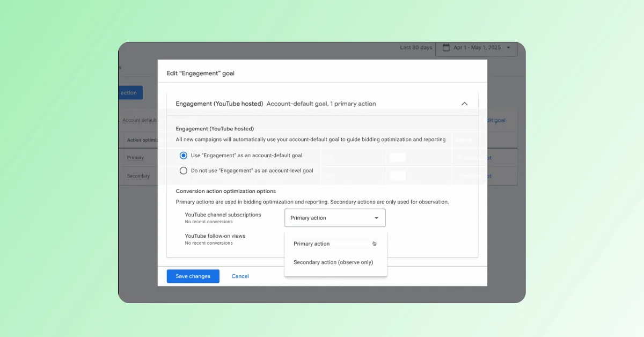Collapse the Engagement (YouTube hosted) section chevron
The width and height of the screenshot is (644, 337).
[x=464, y=104]
